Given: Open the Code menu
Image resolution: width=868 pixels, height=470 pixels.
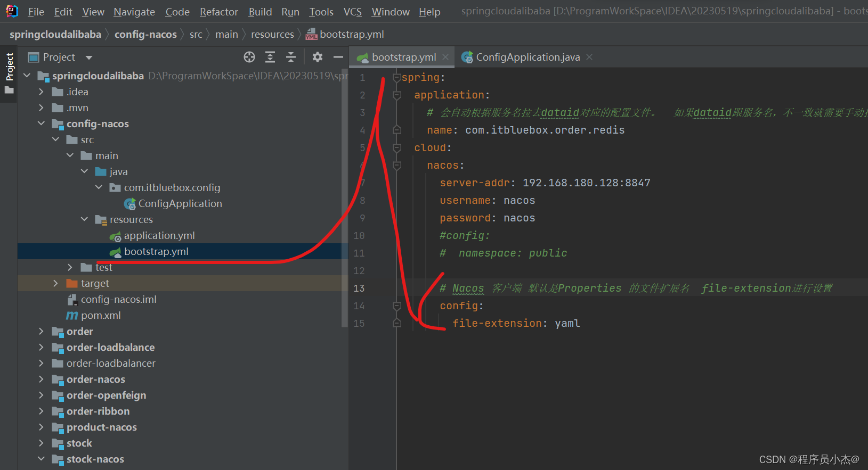Looking at the screenshot, I should click(177, 12).
